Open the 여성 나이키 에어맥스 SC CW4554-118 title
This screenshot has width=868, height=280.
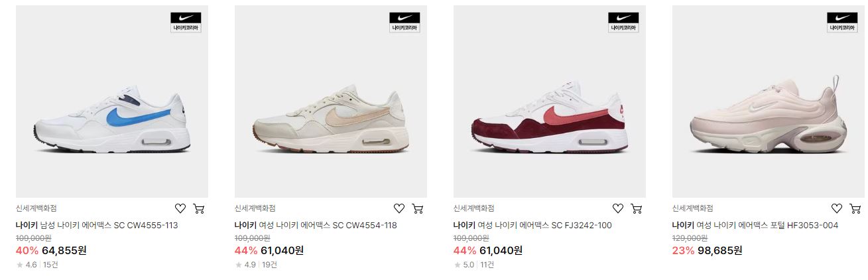tap(316, 226)
